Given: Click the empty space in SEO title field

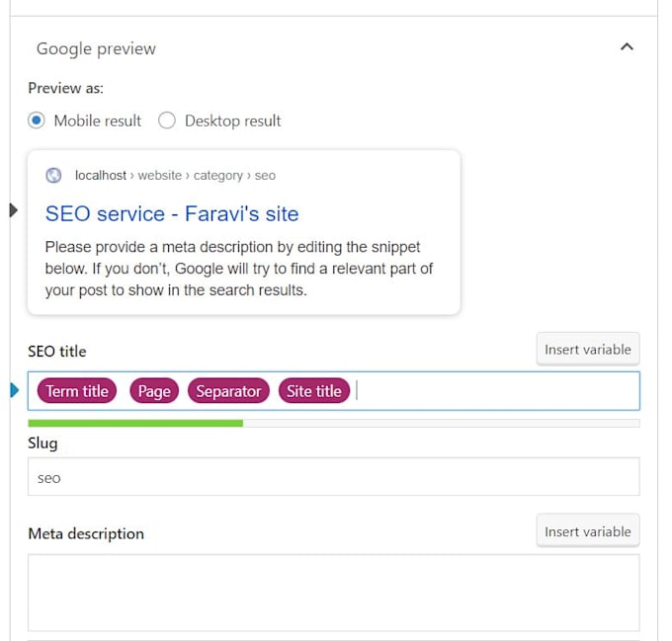Looking at the screenshot, I should point(494,391).
